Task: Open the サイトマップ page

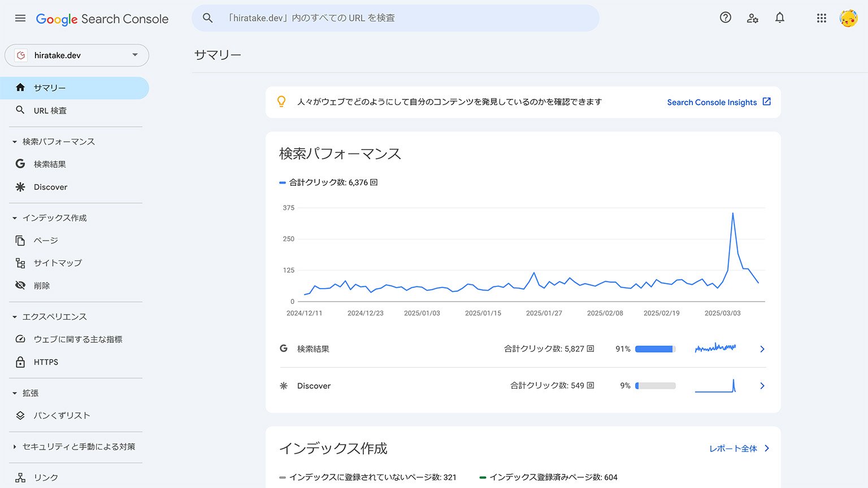Action: [x=75, y=263]
